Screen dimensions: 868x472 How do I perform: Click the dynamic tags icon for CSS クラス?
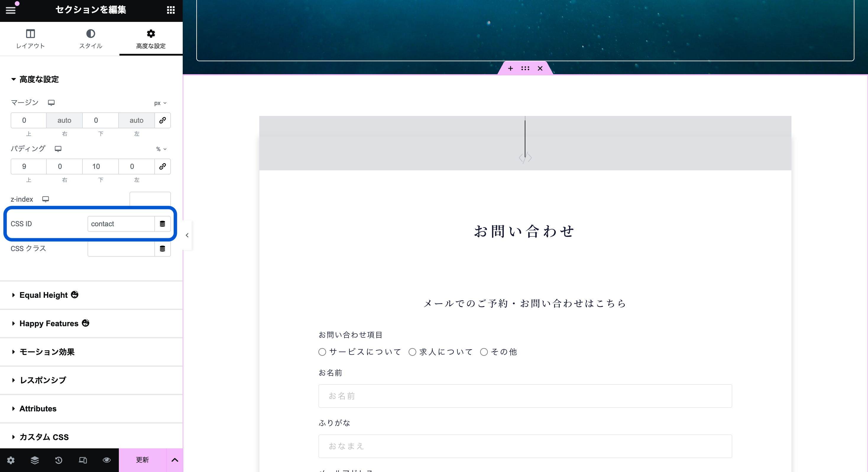(162, 249)
